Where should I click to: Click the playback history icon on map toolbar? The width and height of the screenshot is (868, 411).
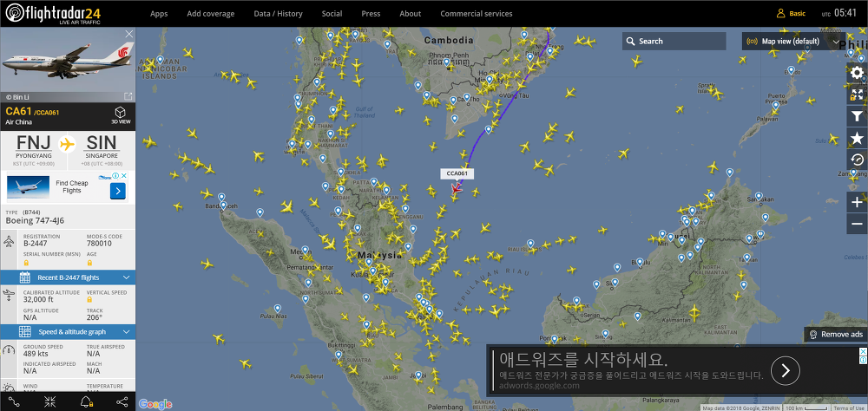857,160
